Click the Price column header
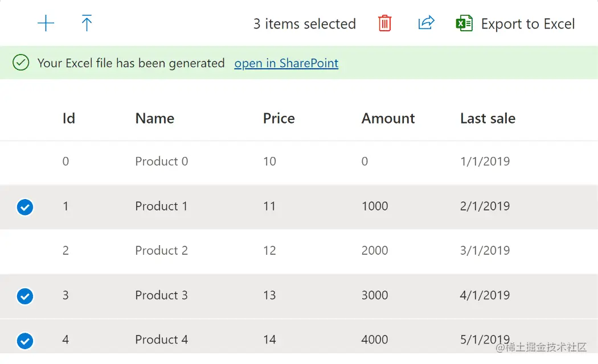The height and width of the screenshot is (364, 598). click(x=278, y=118)
